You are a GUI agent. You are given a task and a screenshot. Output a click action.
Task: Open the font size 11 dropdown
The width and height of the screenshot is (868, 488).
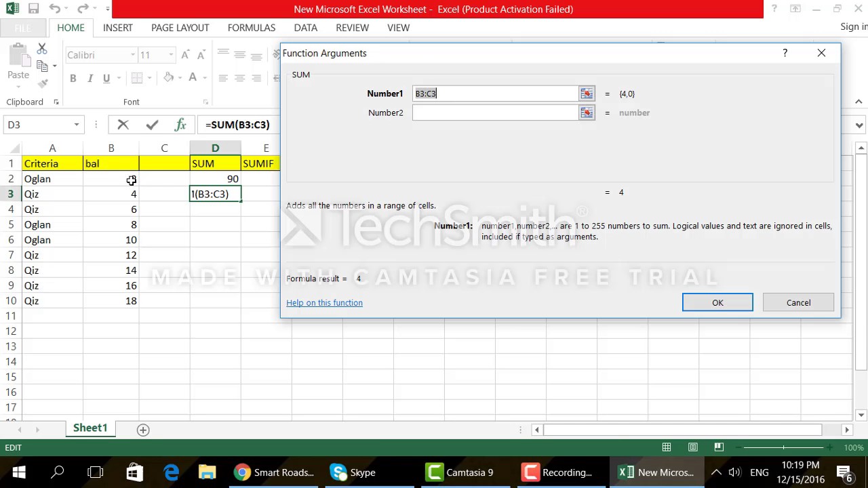(x=170, y=55)
